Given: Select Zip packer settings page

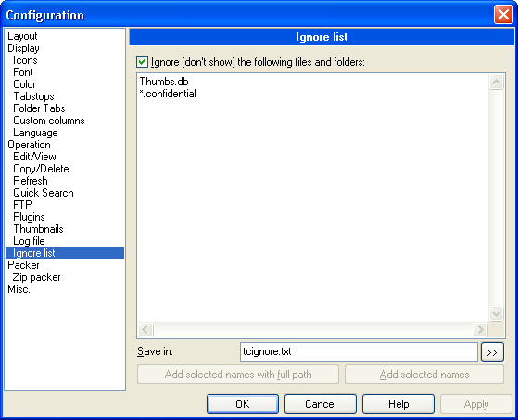Looking at the screenshot, I should 36,277.
